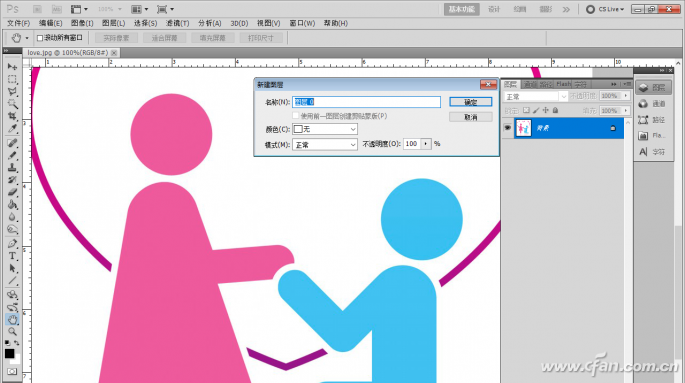The image size is (685, 383).
Task: Swap foreground and background colors
Action: [x=17, y=343]
